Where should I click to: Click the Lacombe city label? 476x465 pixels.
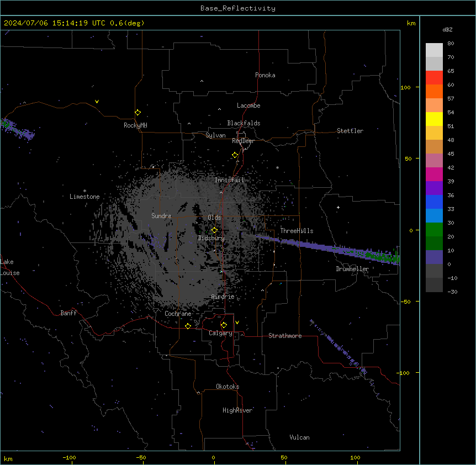(x=248, y=105)
